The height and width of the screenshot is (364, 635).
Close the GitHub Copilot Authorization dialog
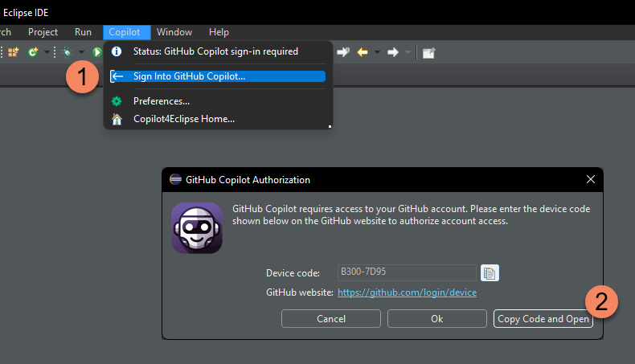pyautogui.click(x=591, y=179)
